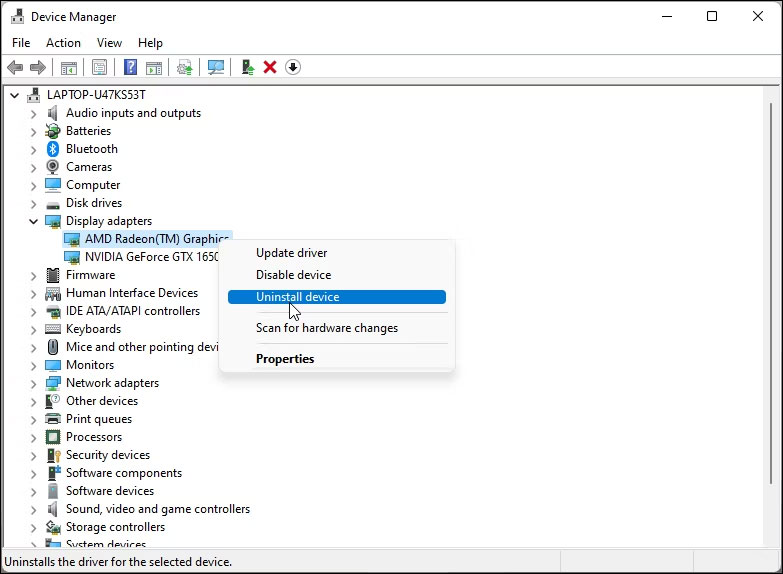This screenshot has height=574, width=783.
Task: Close the Device Manager window
Action: coord(758,16)
